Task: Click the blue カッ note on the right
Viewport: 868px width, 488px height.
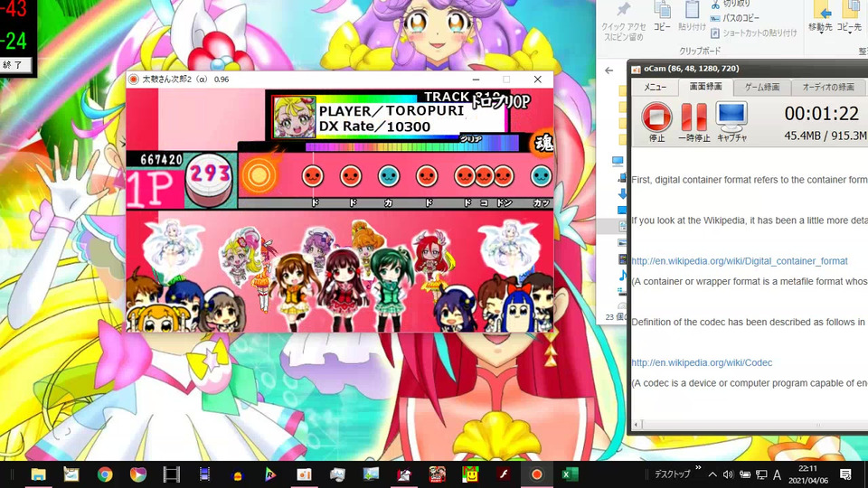Action: click(x=541, y=176)
